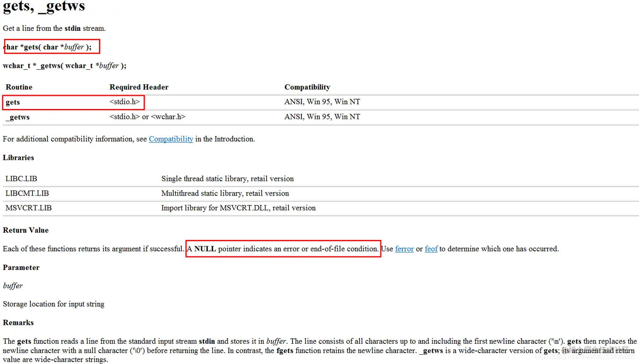Screen dimensions: 639x364
Task: Click the 'Required Header' column header
Action: (139, 87)
